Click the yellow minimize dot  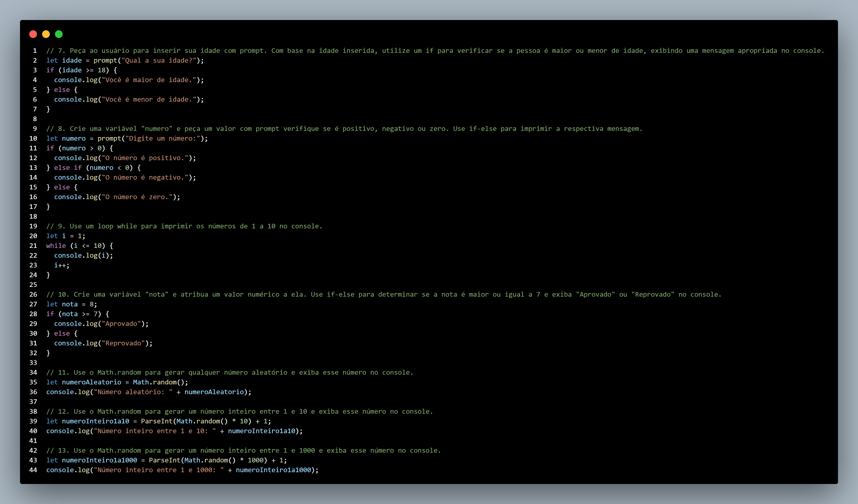point(46,34)
